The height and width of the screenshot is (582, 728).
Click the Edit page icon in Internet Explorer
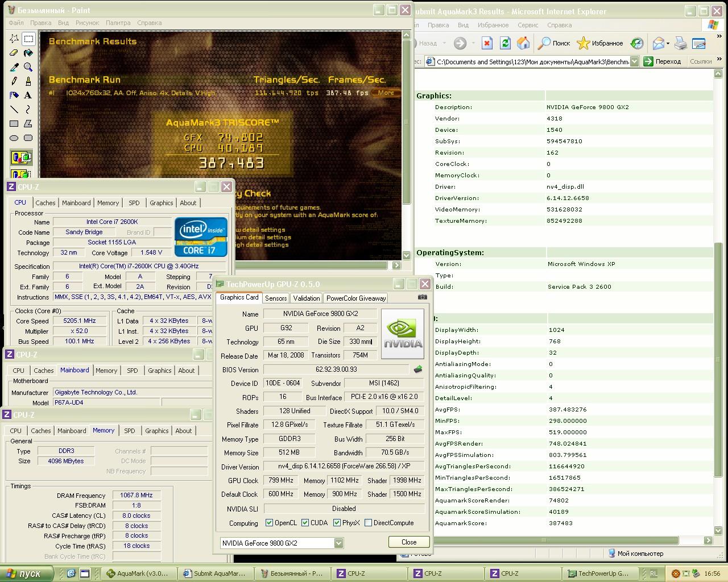click(699, 43)
